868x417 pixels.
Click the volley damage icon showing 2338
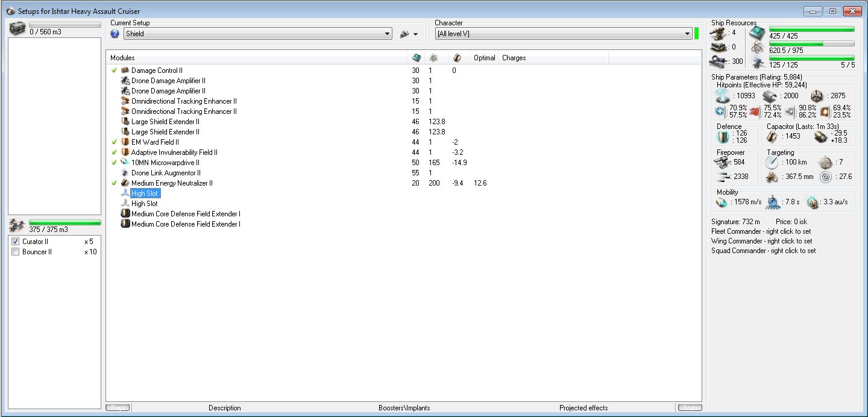click(722, 177)
